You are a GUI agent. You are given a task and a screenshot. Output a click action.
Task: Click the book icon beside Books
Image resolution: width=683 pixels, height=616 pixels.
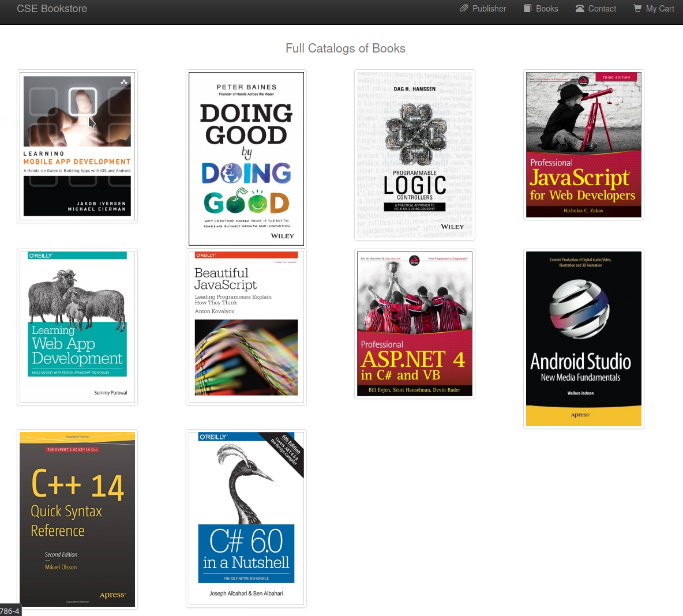pyautogui.click(x=527, y=9)
